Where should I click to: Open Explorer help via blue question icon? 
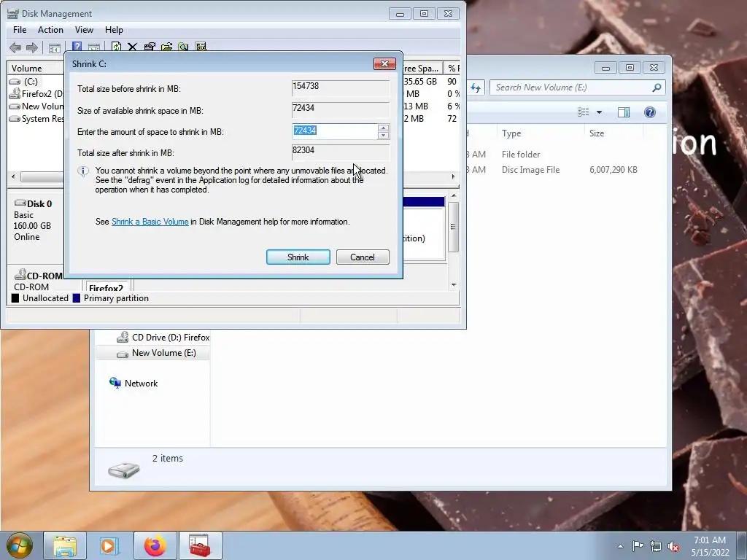[x=649, y=112]
